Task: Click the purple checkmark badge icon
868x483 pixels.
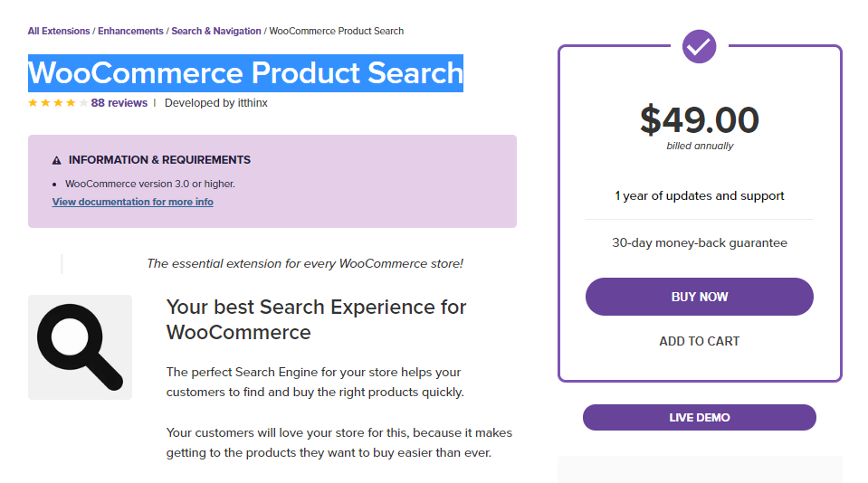Action: point(699,46)
